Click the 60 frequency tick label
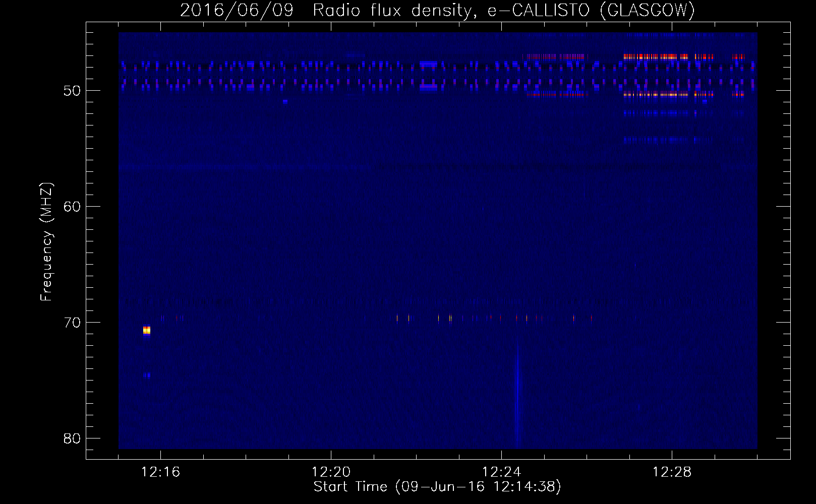816x504 pixels. (x=73, y=207)
